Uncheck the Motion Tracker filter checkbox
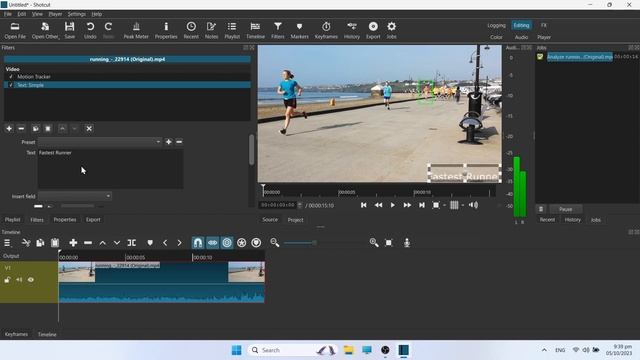 [11, 77]
